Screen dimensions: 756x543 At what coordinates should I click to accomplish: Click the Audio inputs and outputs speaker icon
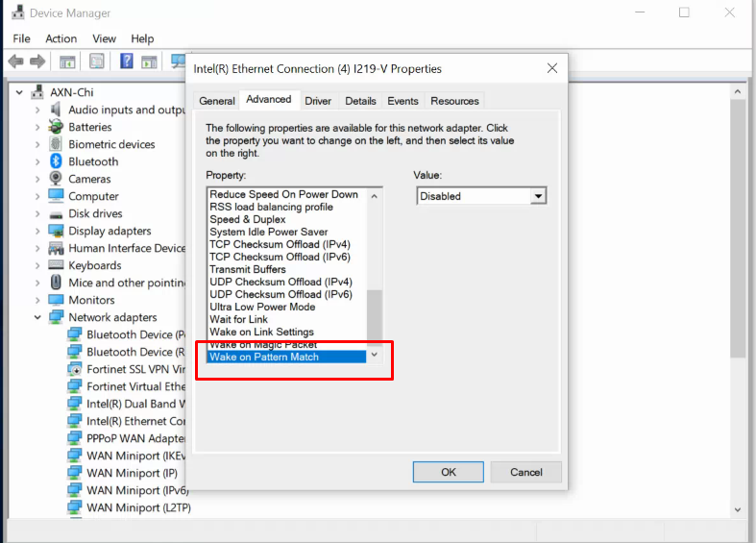tap(56, 110)
